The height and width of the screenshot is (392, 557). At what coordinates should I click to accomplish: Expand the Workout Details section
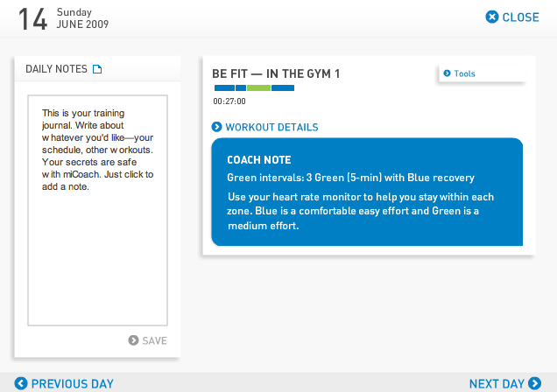[271, 127]
